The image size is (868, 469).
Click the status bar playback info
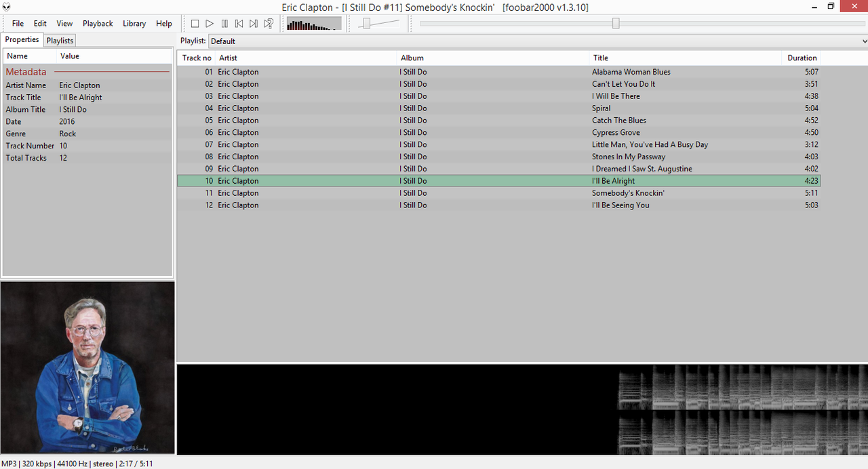77,464
